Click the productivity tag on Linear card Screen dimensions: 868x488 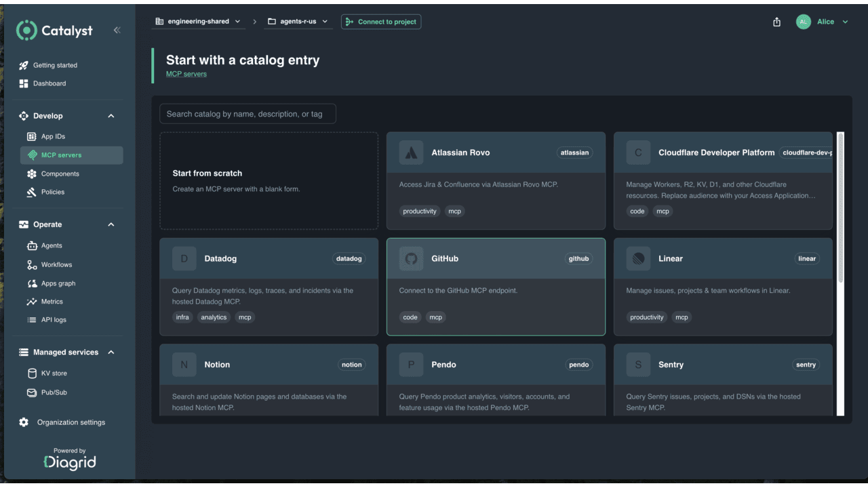pyautogui.click(x=647, y=317)
